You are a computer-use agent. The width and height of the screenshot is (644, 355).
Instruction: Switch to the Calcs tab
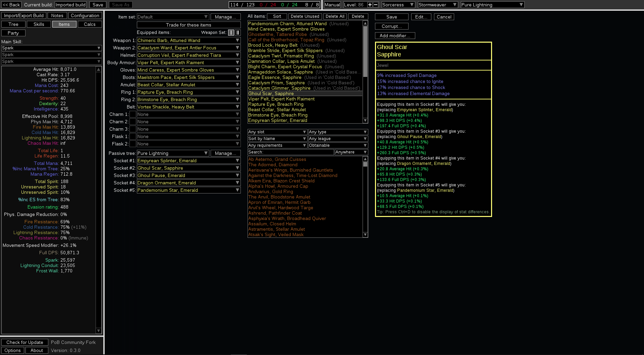tap(90, 24)
